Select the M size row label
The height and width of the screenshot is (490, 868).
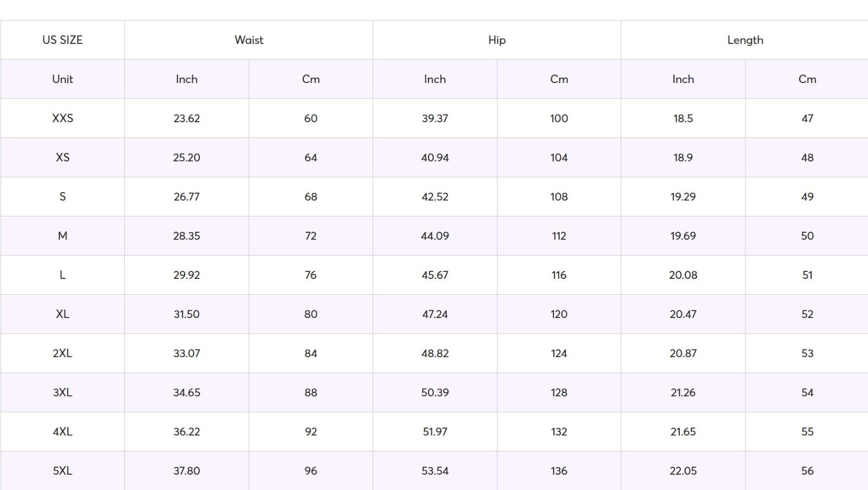[x=62, y=236]
